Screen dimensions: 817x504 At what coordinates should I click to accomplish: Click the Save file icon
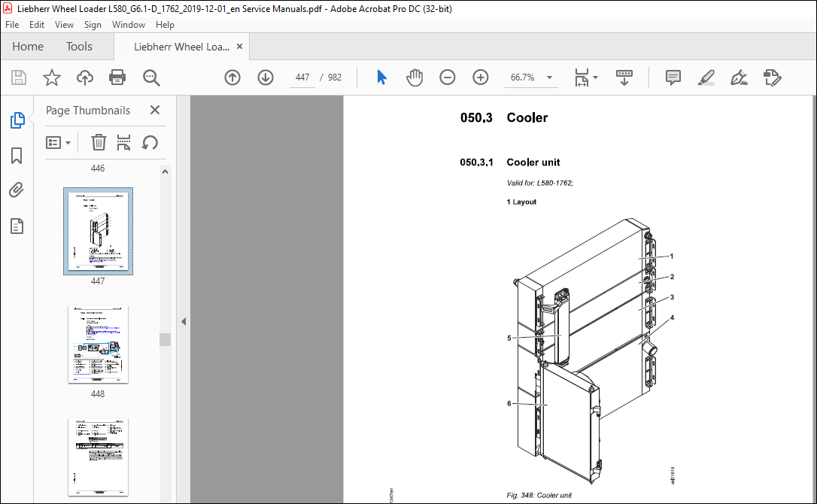(19, 77)
